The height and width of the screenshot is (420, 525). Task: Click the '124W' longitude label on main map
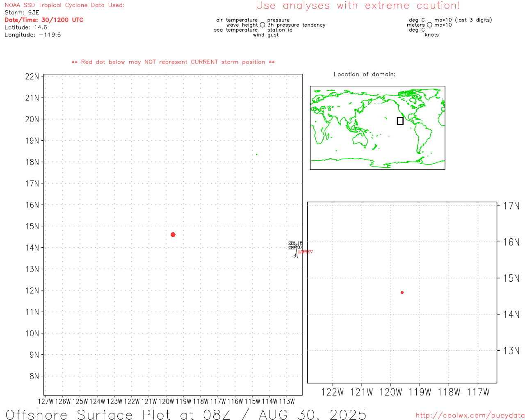[x=97, y=402]
